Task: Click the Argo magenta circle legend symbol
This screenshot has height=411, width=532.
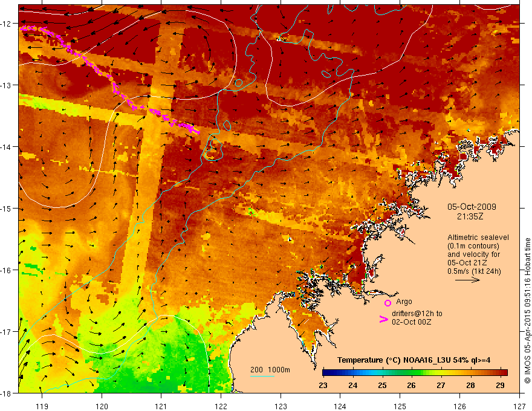Action: coord(388,303)
